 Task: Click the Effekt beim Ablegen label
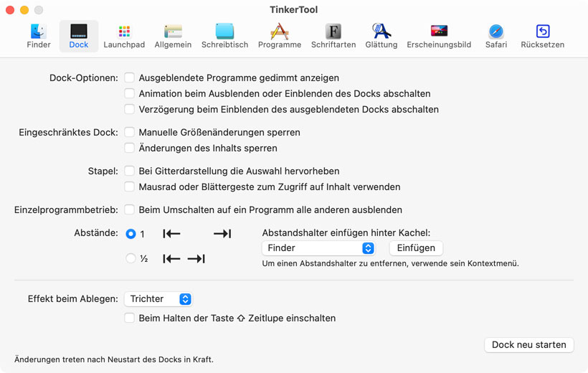click(x=72, y=298)
